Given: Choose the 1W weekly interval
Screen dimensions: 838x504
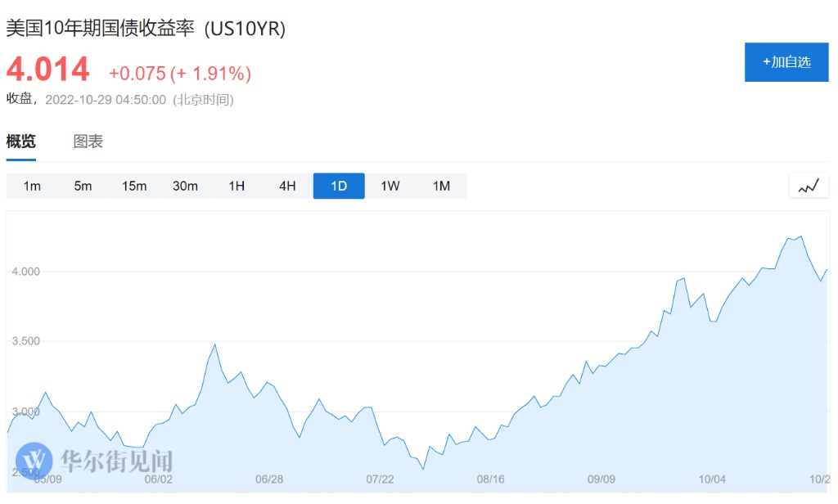Looking at the screenshot, I should point(390,186).
